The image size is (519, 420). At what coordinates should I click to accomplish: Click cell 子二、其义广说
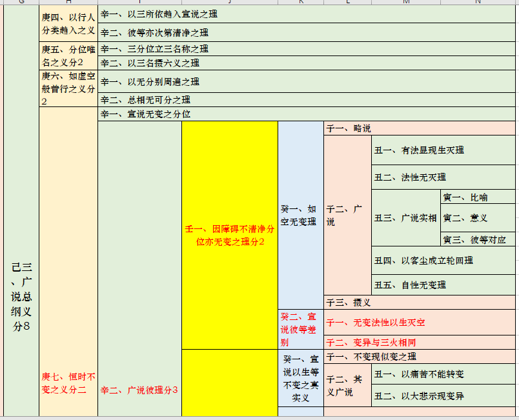[x=348, y=385]
